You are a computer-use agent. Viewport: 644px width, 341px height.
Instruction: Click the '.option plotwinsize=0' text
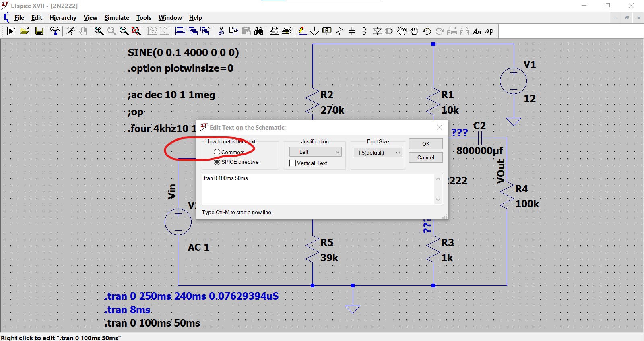(x=181, y=68)
